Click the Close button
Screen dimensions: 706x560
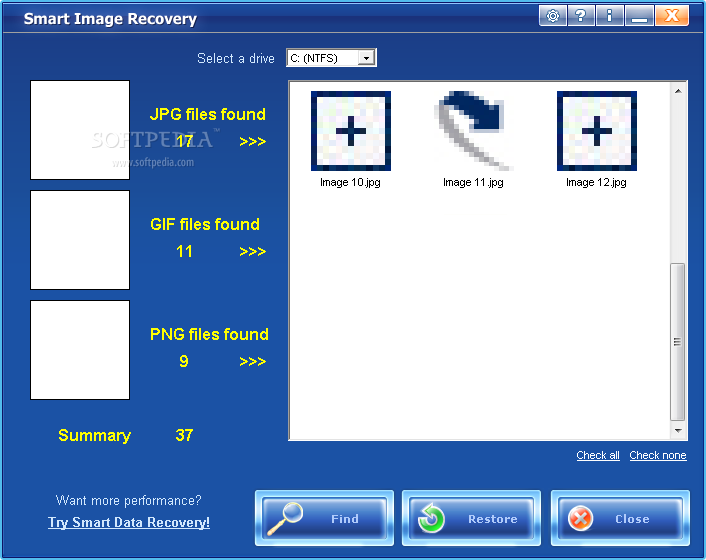[x=620, y=518]
